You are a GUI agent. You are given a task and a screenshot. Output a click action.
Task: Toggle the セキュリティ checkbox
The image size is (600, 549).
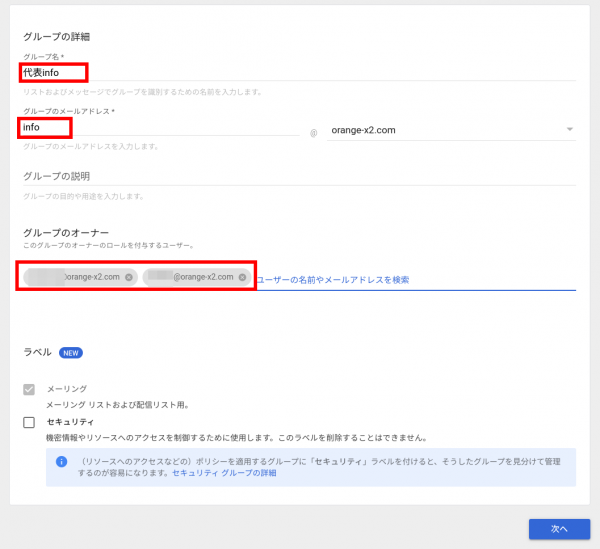[x=29, y=422]
